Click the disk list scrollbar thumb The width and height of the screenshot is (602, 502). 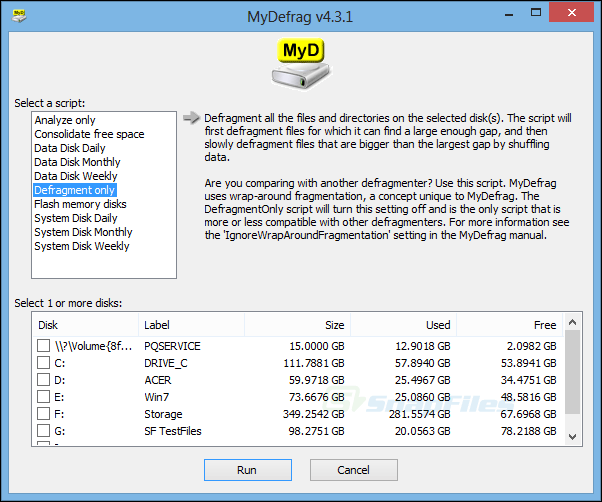pyautogui.click(x=572, y=372)
